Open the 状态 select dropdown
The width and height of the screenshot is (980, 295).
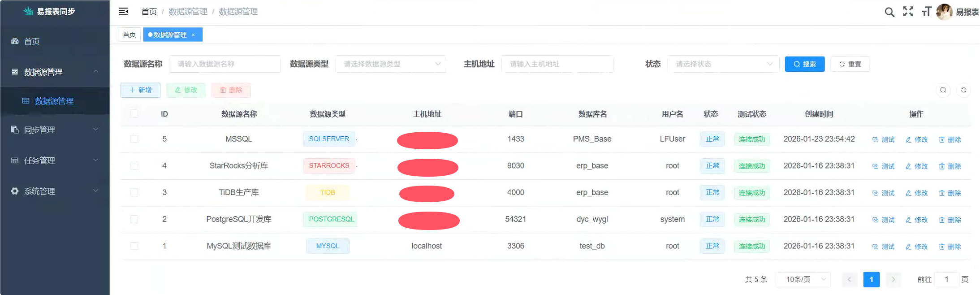(723, 64)
